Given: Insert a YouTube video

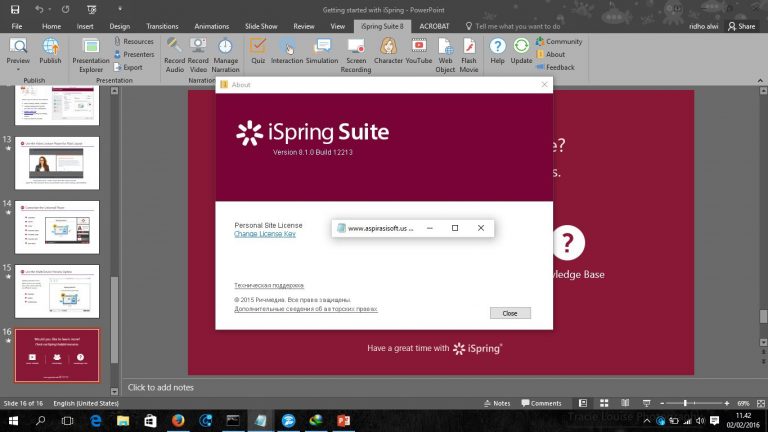Looking at the screenshot, I should coord(418,51).
